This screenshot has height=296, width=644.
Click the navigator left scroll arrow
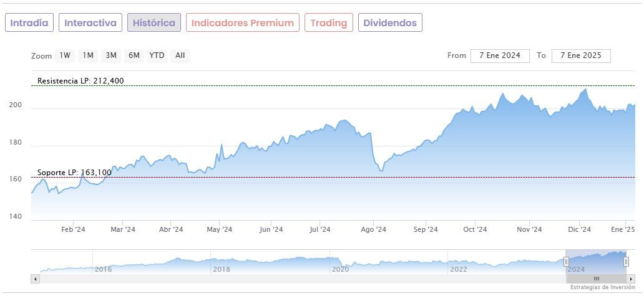tap(35, 279)
